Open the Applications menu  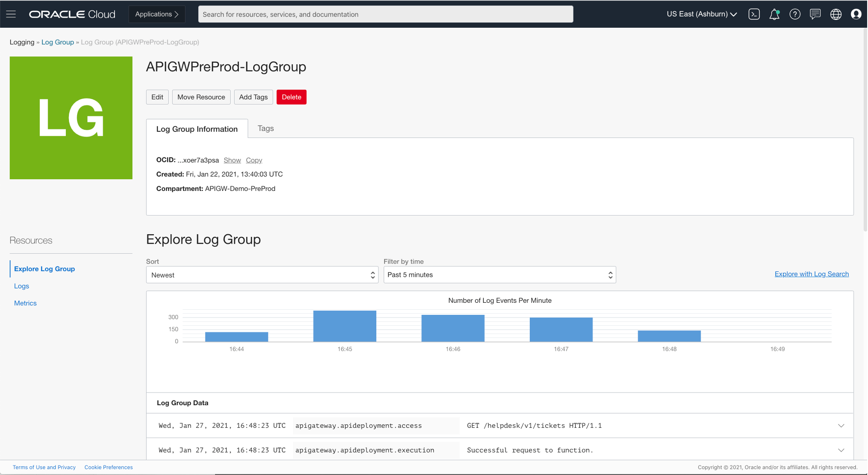point(157,14)
